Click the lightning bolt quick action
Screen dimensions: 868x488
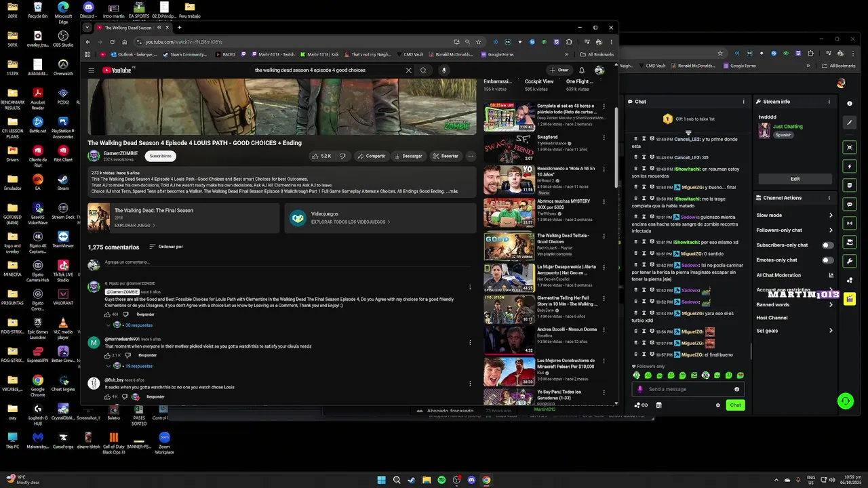[850, 166]
